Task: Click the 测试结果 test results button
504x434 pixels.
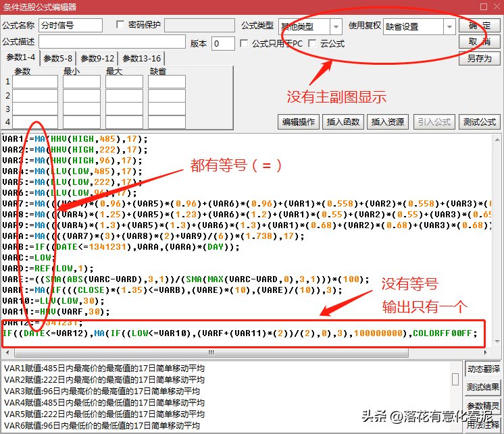Action: tap(483, 387)
